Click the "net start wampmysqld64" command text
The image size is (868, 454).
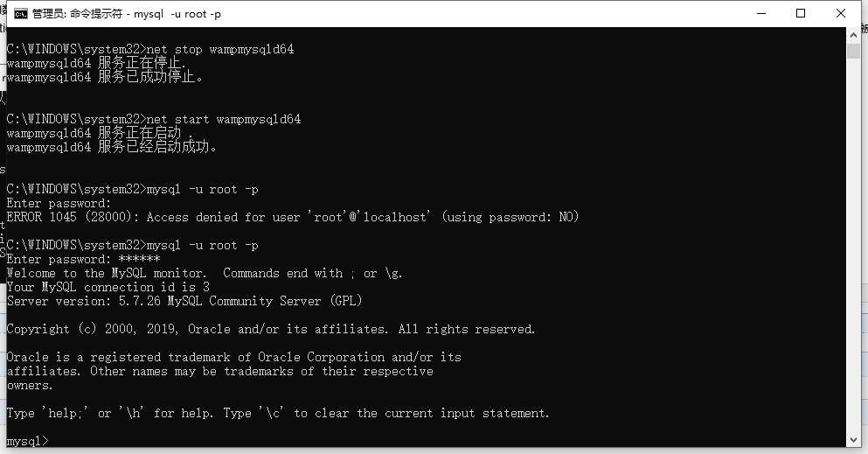click(224, 119)
